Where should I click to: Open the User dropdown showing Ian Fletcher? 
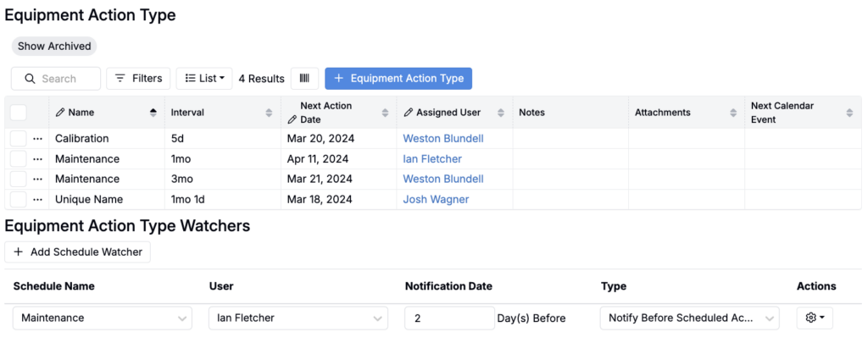(x=298, y=318)
